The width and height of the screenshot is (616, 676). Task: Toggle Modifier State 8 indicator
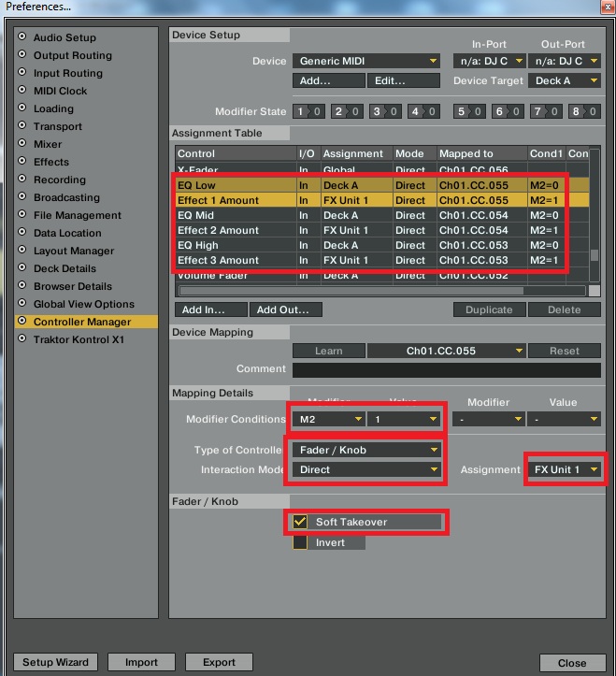tap(584, 111)
